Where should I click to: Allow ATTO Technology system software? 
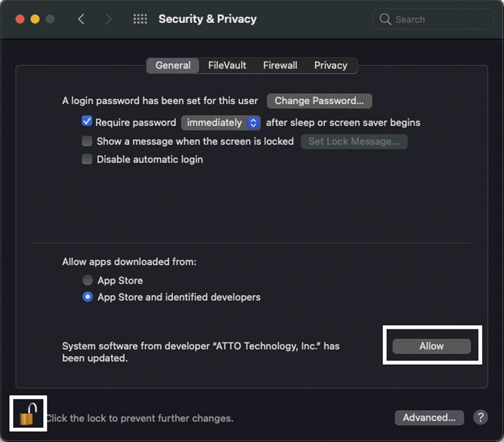point(431,346)
